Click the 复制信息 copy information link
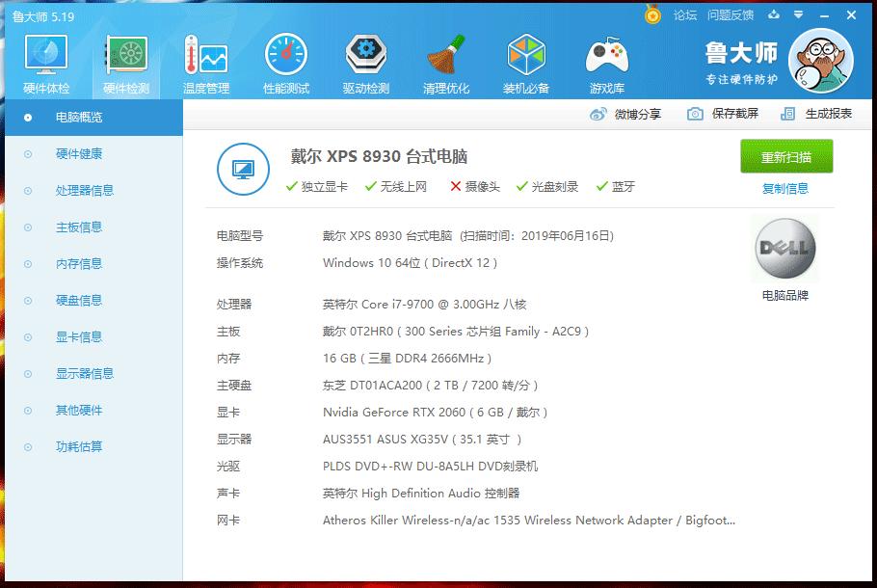The height and width of the screenshot is (588, 877). 787,187
